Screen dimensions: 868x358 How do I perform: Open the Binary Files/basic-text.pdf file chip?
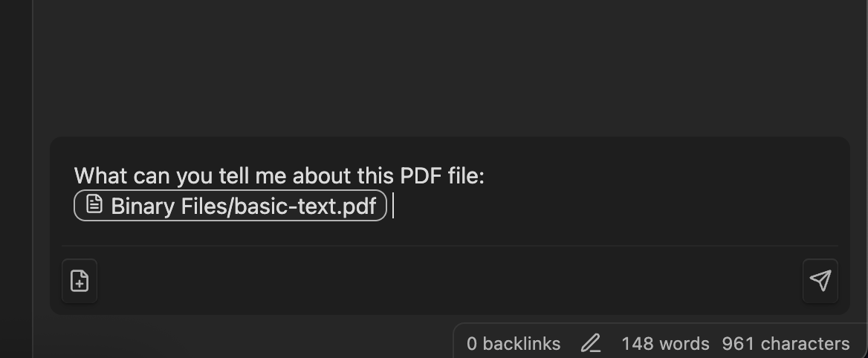(230, 206)
